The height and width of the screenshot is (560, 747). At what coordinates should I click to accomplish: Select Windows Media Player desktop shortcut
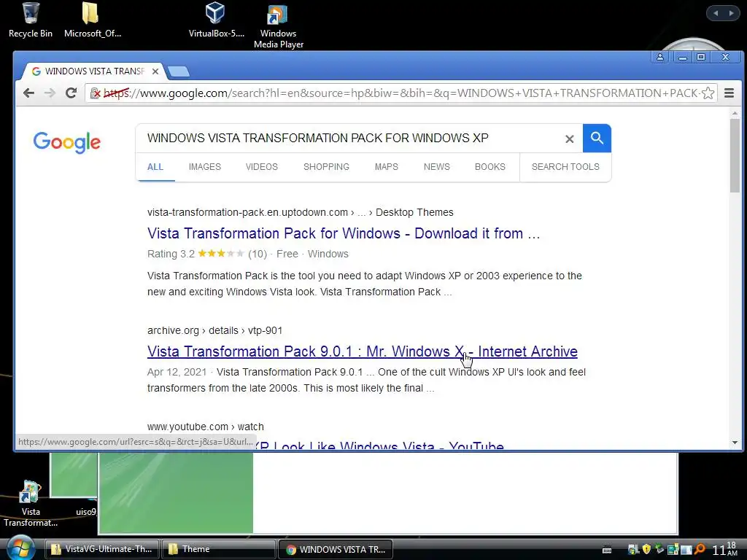click(x=278, y=26)
